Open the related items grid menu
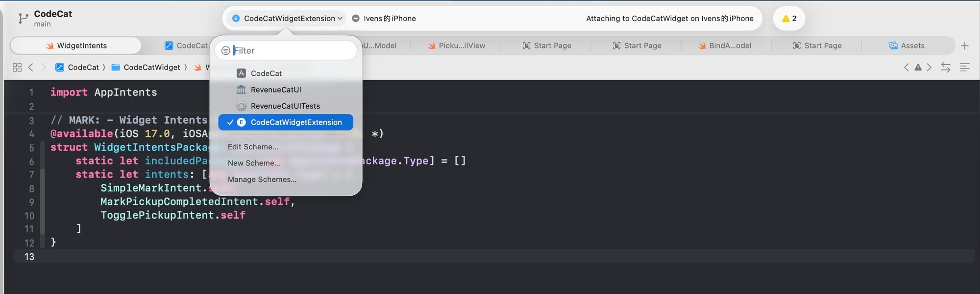The image size is (980, 294). tap(17, 68)
